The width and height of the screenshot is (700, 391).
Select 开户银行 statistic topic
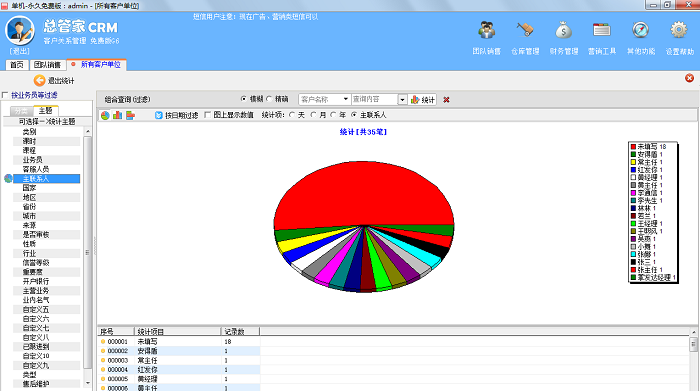pyautogui.click(x=46, y=282)
